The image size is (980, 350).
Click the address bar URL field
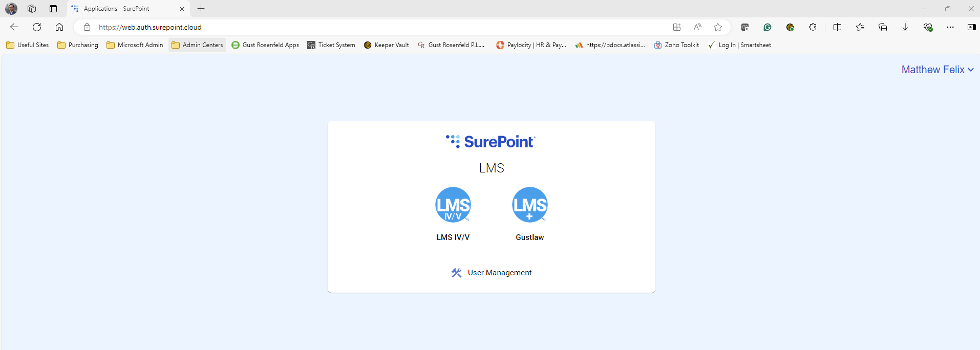(x=358, y=27)
